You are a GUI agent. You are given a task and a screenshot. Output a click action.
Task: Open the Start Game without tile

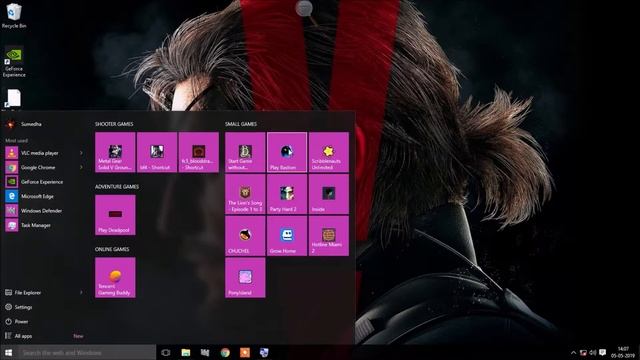pyautogui.click(x=245, y=152)
